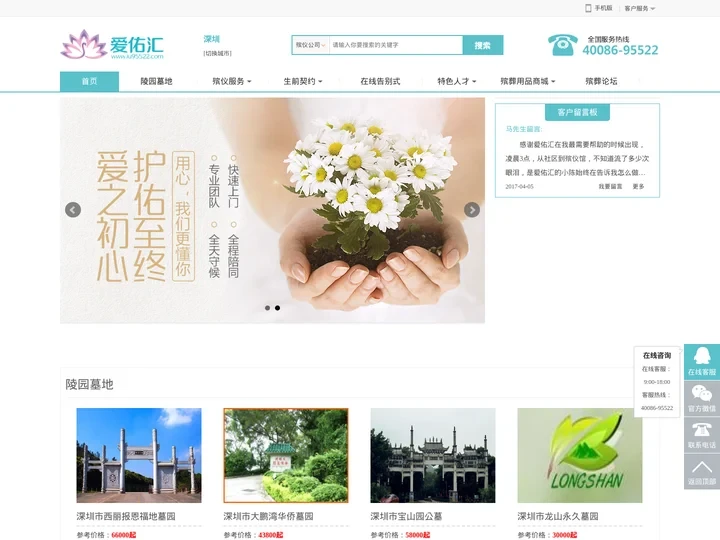The width and height of the screenshot is (720, 540).
Task: Click hotline number 40086-95522
Action: click(x=620, y=50)
